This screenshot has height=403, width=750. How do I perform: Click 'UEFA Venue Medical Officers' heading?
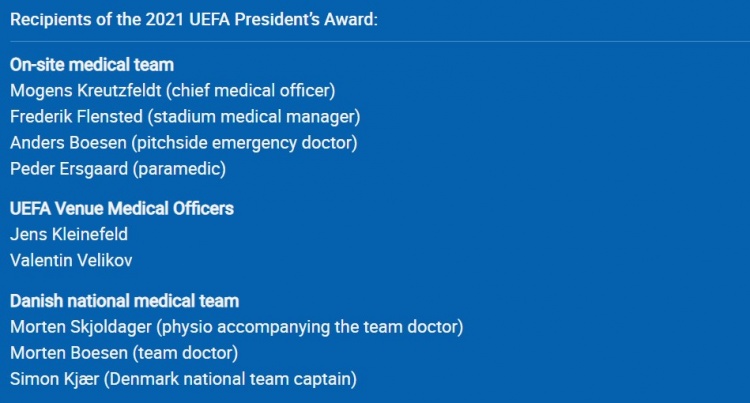(x=122, y=208)
